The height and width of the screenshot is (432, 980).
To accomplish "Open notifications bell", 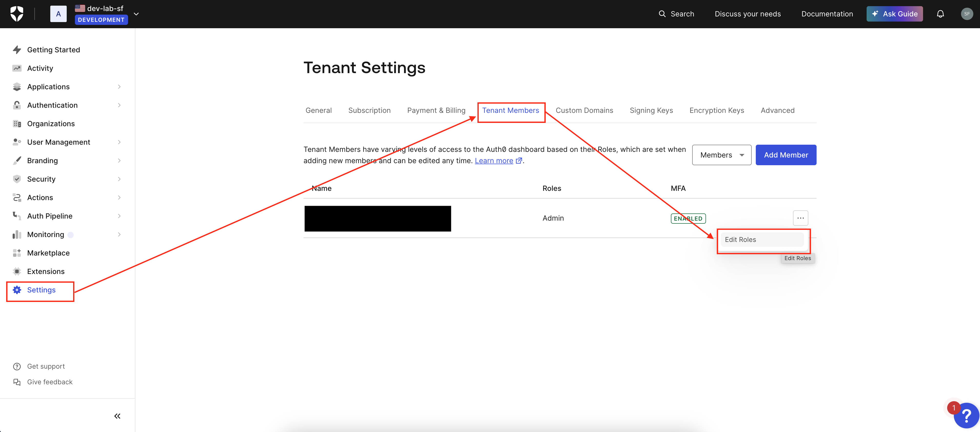I will tap(940, 14).
